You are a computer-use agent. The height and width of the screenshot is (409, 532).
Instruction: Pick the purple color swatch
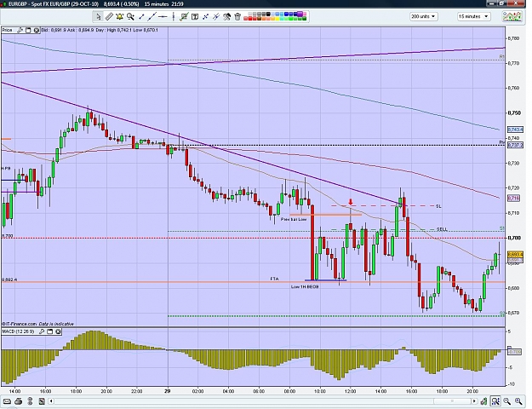(300, 14)
